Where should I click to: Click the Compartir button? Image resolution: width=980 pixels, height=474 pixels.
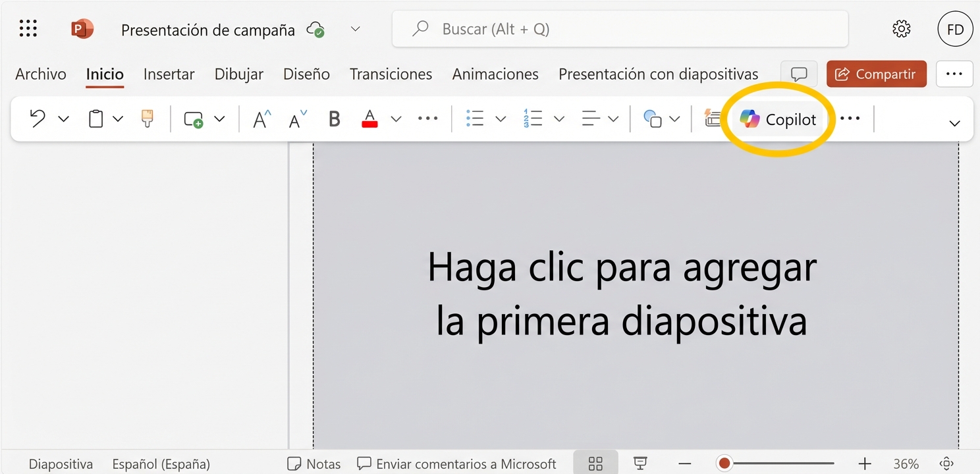click(876, 74)
